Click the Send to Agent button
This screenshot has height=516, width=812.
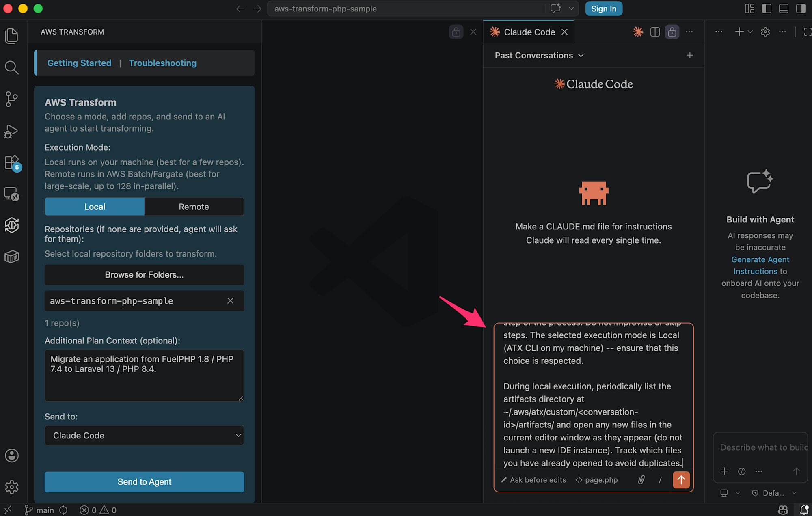click(144, 482)
